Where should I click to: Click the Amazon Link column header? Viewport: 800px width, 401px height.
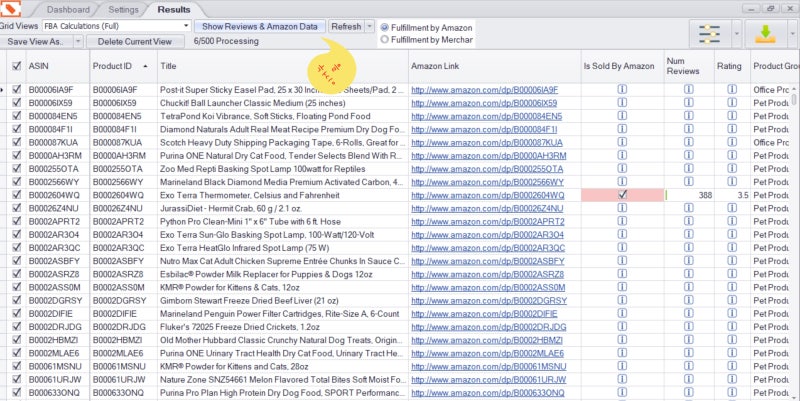(494, 66)
